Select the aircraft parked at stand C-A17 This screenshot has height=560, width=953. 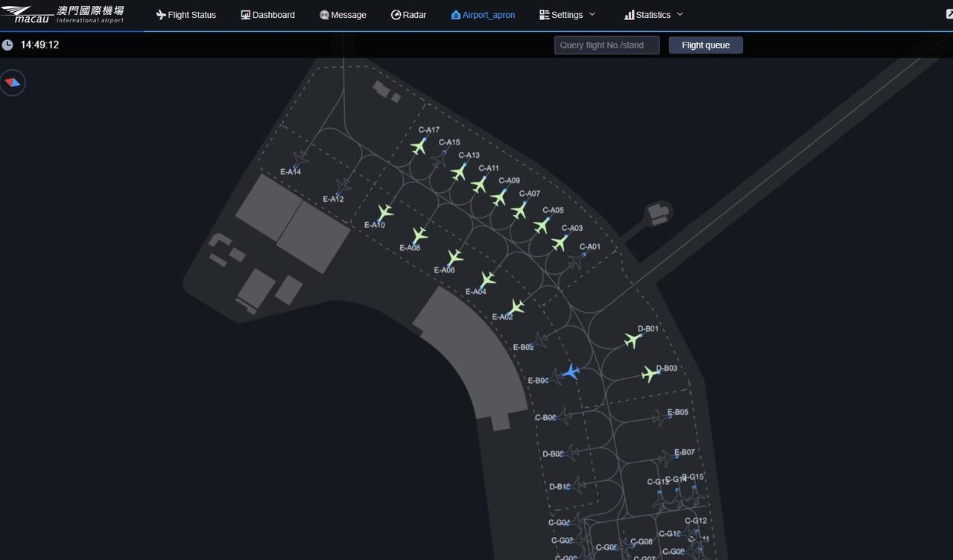click(x=419, y=146)
